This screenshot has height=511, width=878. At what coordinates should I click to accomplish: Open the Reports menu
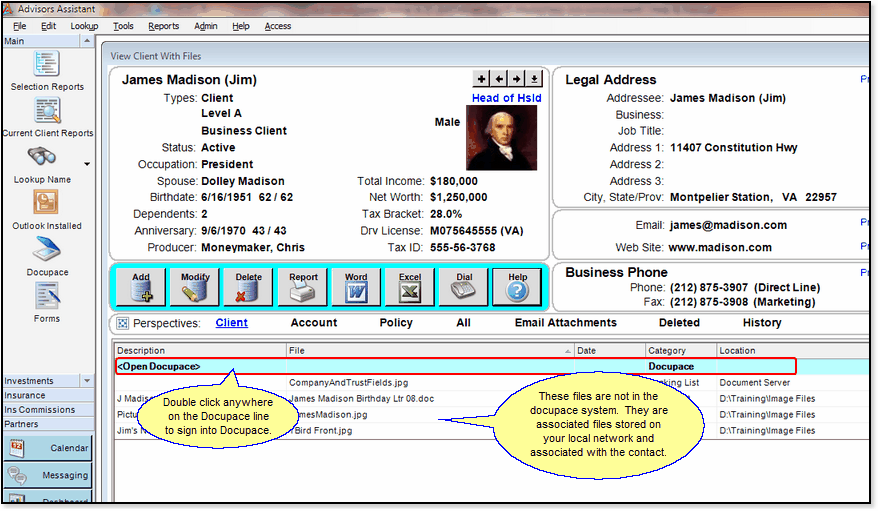(x=164, y=26)
